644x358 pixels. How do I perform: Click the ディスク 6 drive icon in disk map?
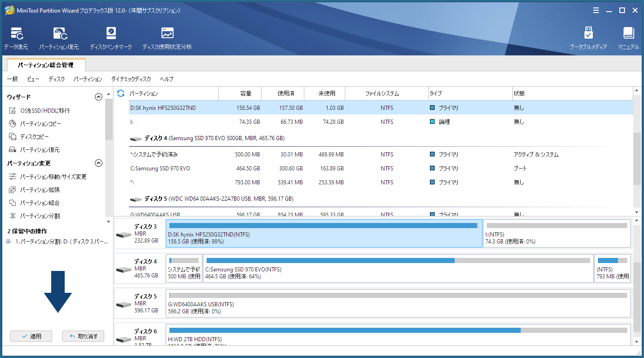pyautogui.click(x=123, y=339)
